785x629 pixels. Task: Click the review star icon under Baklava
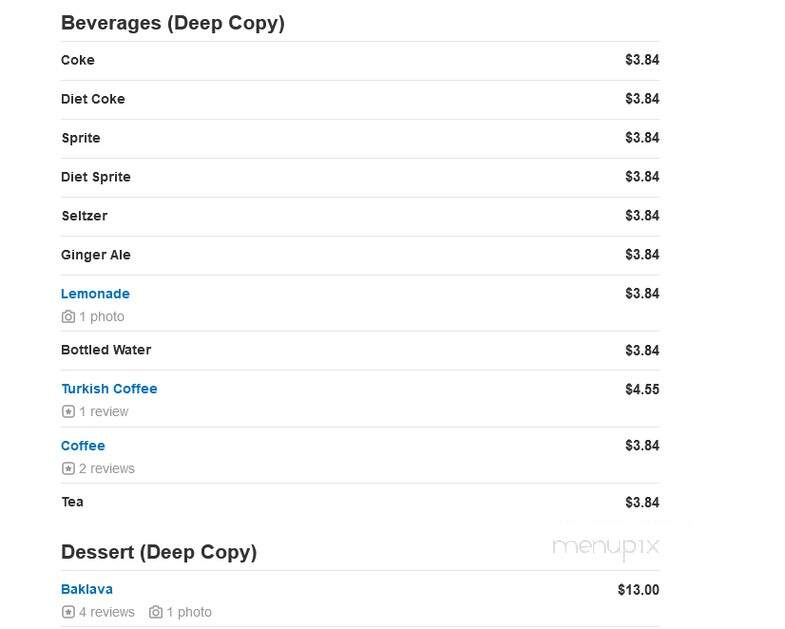[x=68, y=612]
